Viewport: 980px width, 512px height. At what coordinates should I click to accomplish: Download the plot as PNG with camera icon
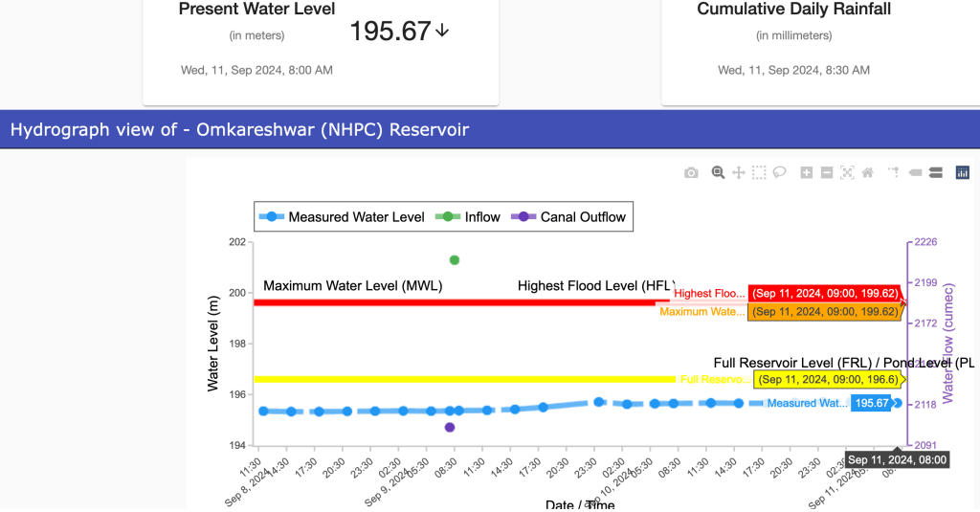pyautogui.click(x=691, y=173)
